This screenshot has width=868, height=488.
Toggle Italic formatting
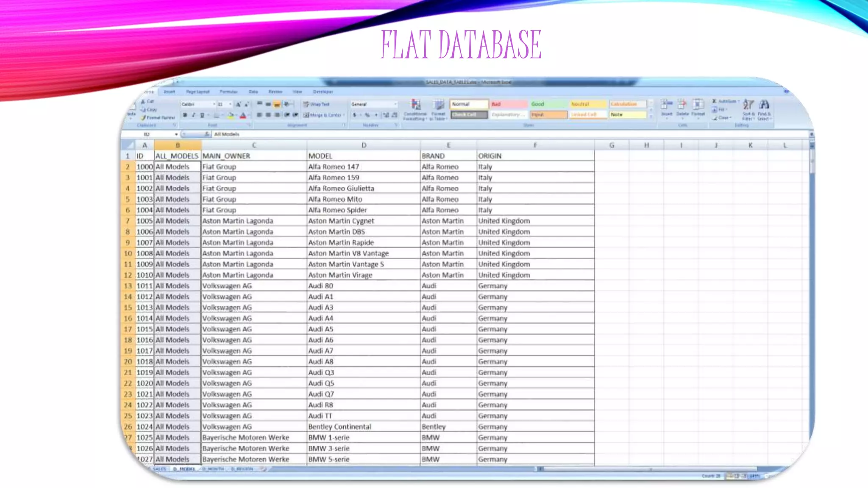click(194, 115)
